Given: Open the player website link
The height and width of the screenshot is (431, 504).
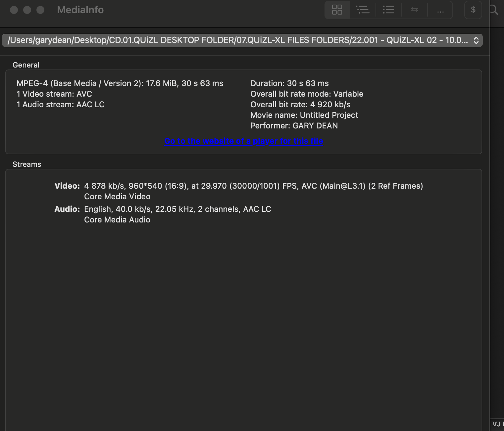Looking at the screenshot, I should [x=244, y=141].
